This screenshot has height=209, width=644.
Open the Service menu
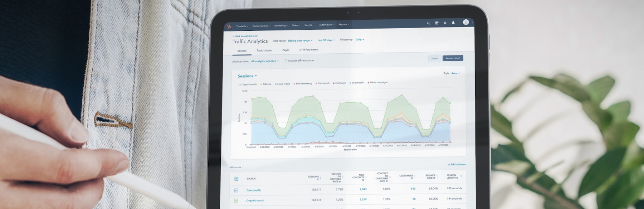(309, 25)
